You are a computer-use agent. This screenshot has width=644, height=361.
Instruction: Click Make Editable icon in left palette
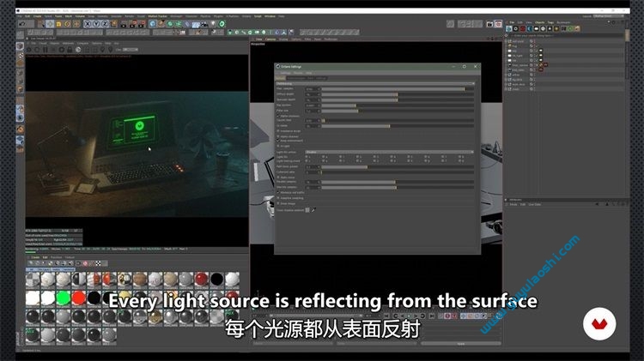[x=20, y=46]
